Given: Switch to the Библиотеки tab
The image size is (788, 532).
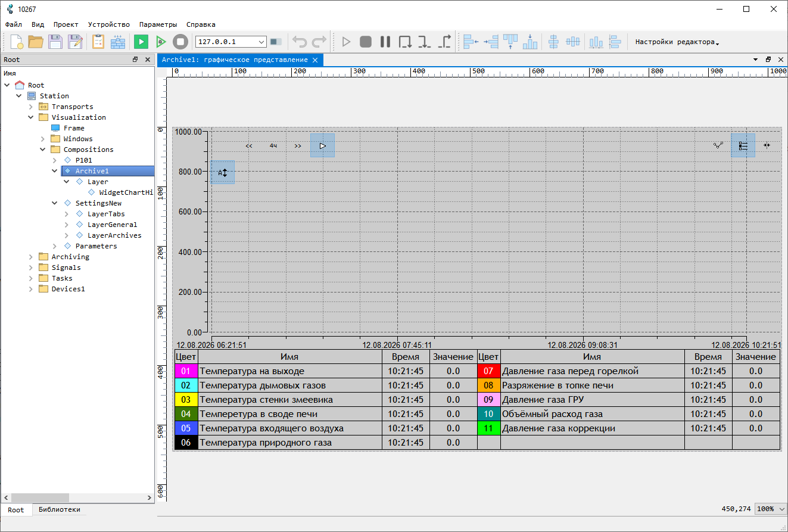Looking at the screenshot, I should [x=60, y=509].
